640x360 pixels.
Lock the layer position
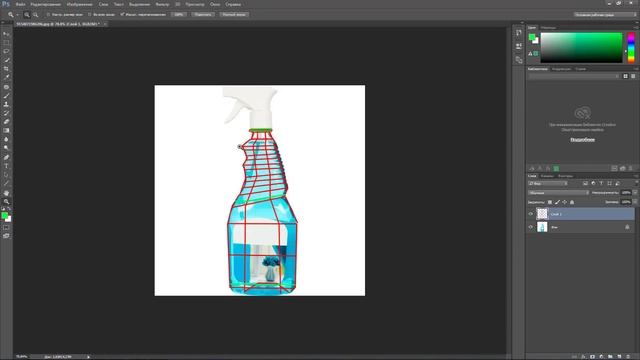pos(564,202)
